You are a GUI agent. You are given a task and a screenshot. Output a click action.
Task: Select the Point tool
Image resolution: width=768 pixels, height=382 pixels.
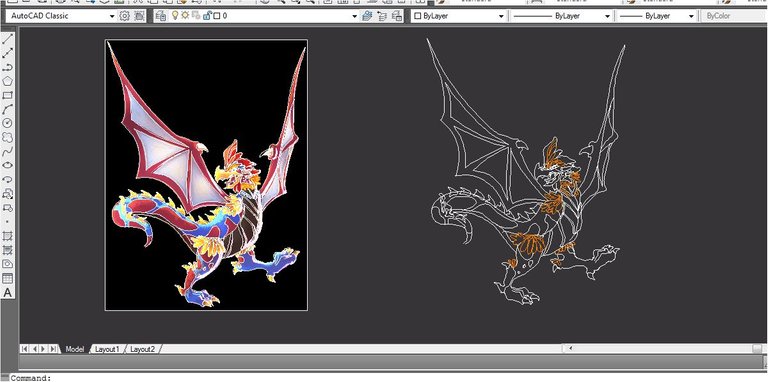tap(7, 222)
